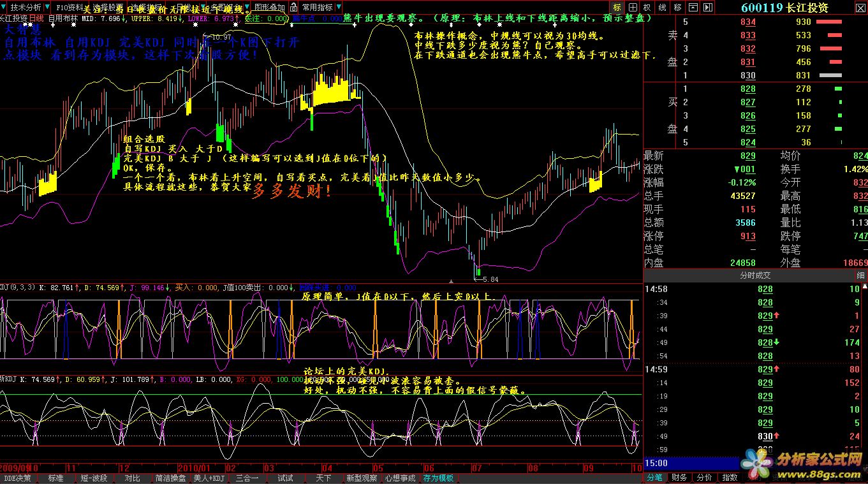868x484 pixels.
Task: Select the 分价 tab
Action: [x=704, y=478]
